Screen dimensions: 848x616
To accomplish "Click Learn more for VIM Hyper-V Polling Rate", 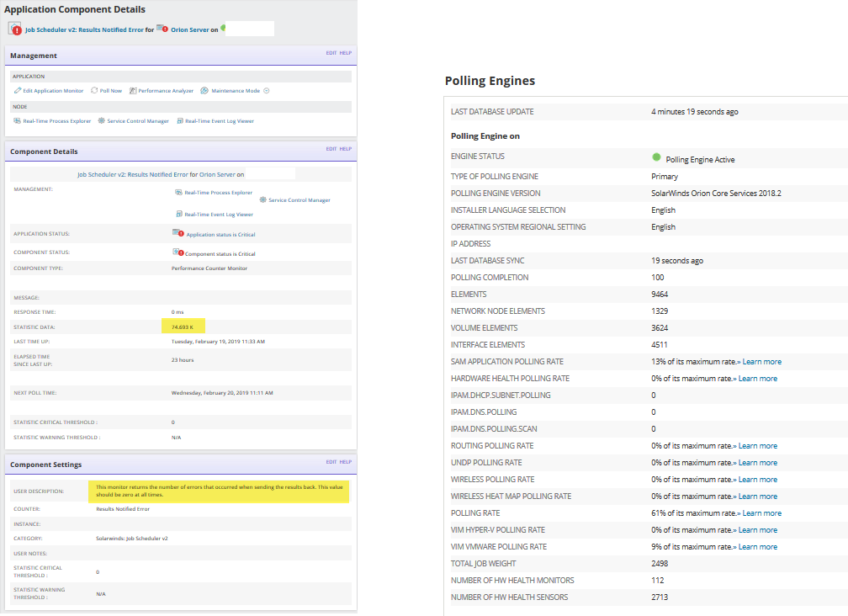I will (758, 530).
